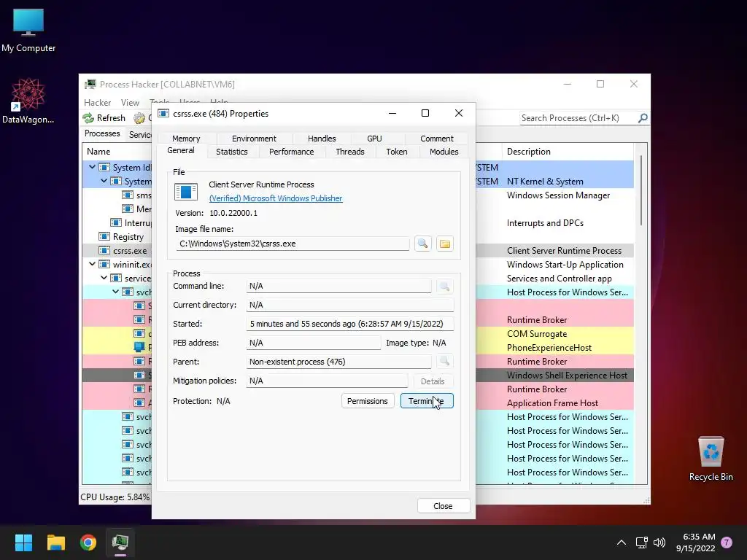This screenshot has height=560, width=747.
Task: Open Windows Start menu
Action: [x=23, y=542]
